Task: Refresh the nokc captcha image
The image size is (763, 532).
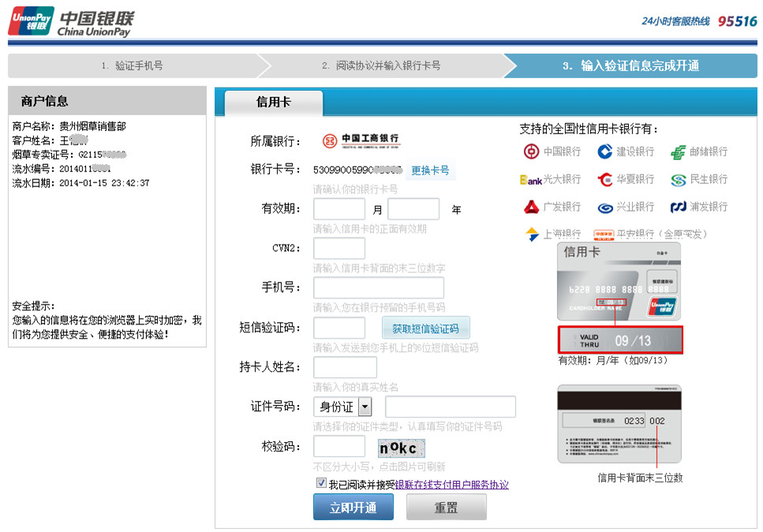Action: [x=402, y=448]
